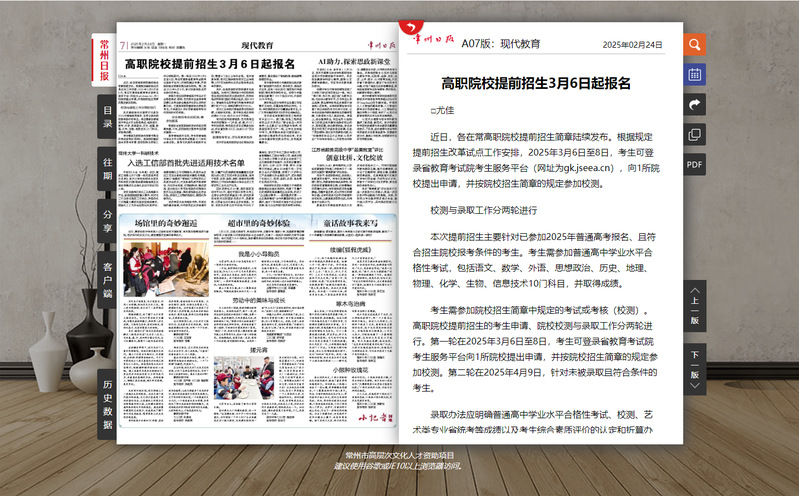Select the 分享 share tab
The width and height of the screenshot is (799, 496).
(x=106, y=221)
